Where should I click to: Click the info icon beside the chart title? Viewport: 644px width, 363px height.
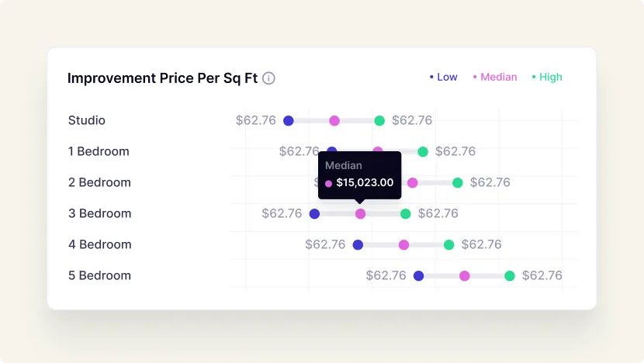[x=268, y=78]
